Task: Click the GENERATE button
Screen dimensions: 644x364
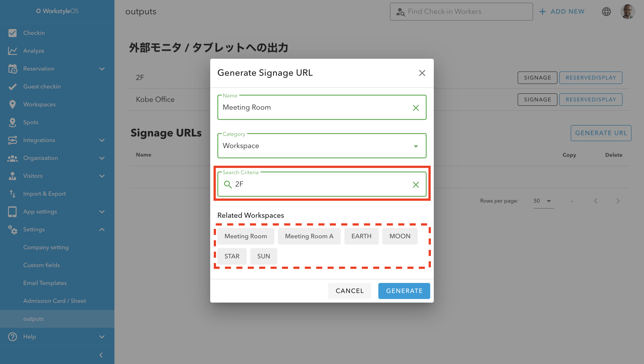Action: click(404, 291)
